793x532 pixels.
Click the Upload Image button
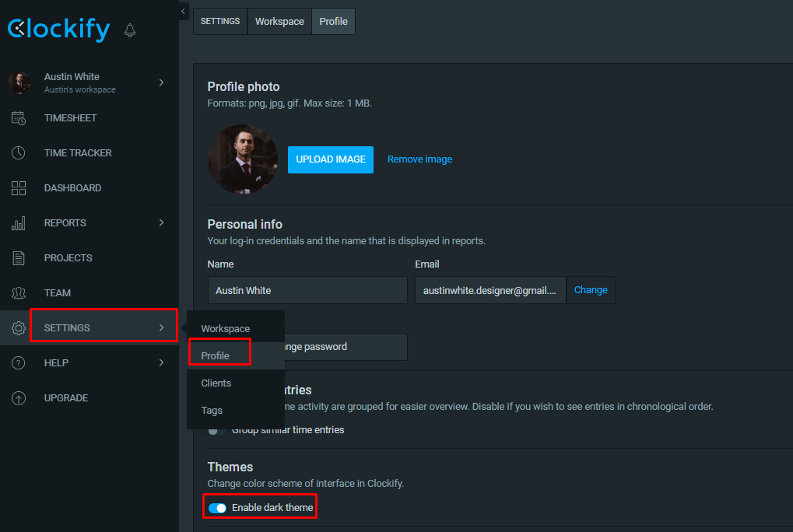click(331, 159)
